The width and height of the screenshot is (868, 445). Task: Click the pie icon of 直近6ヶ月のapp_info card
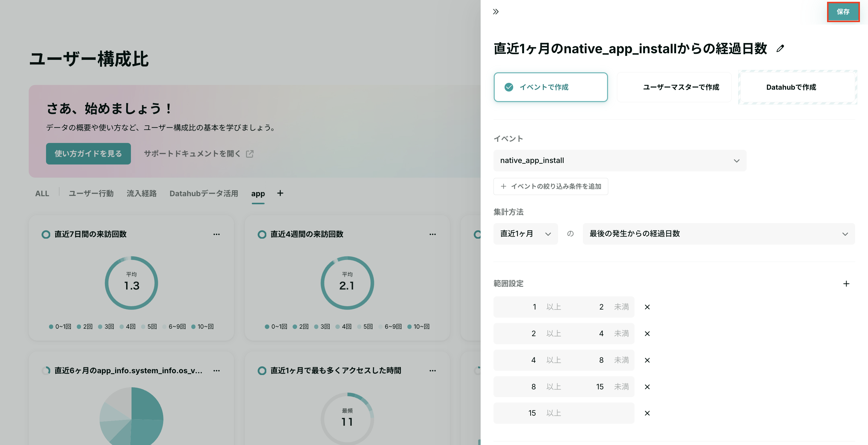(46, 371)
